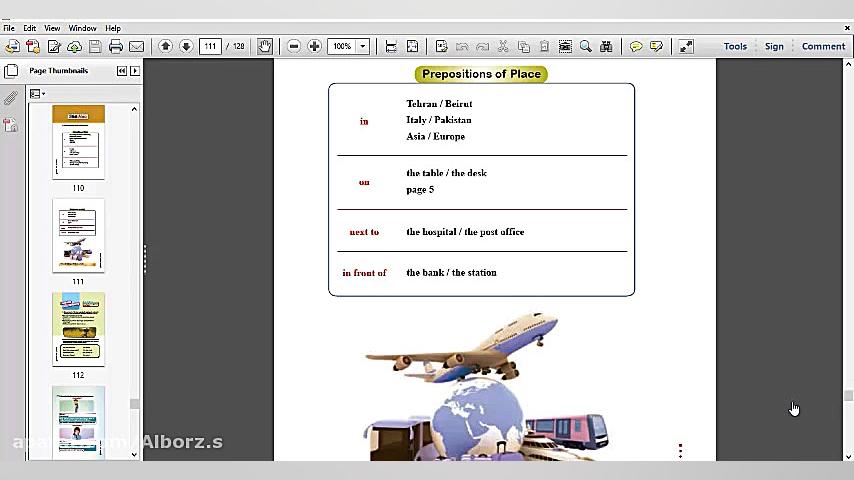The image size is (854, 480).
Task: Print the document using printer icon
Action: [115, 47]
